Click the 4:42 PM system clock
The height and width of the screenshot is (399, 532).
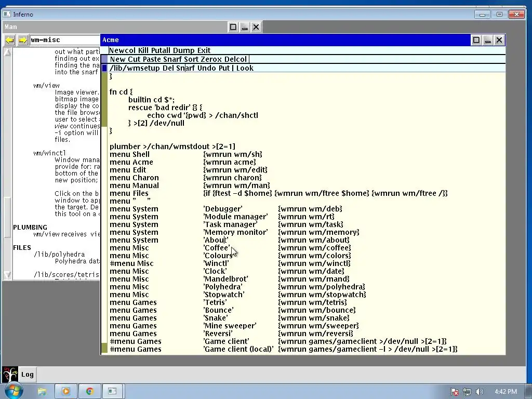(x=506, y=392)
